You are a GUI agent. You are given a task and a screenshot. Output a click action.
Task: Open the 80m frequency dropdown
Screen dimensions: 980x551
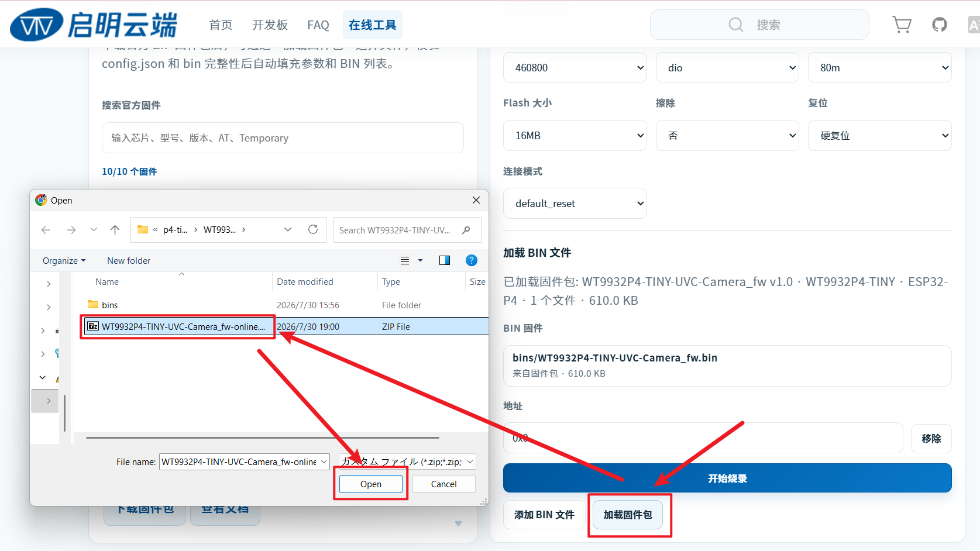click(880, 67)
